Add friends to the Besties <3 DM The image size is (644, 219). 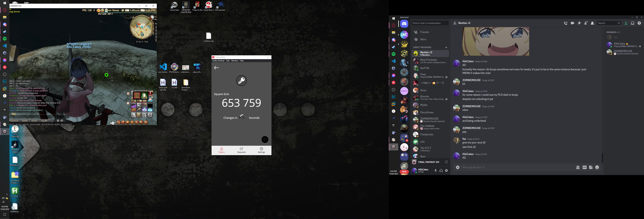[x=586, y=23]
